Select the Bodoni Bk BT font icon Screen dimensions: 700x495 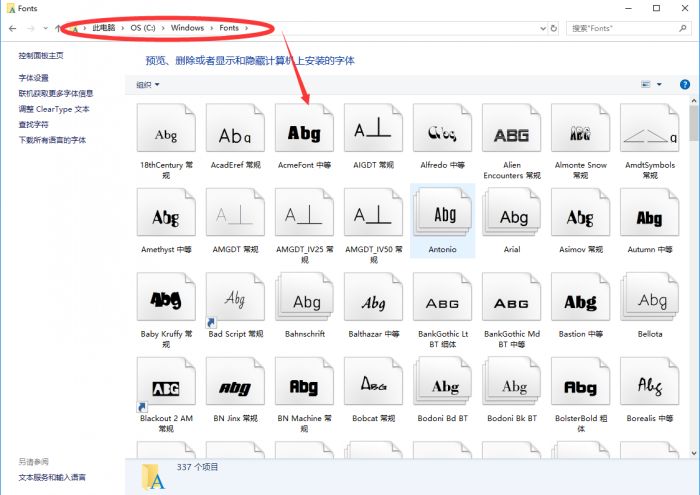(512, 381)
